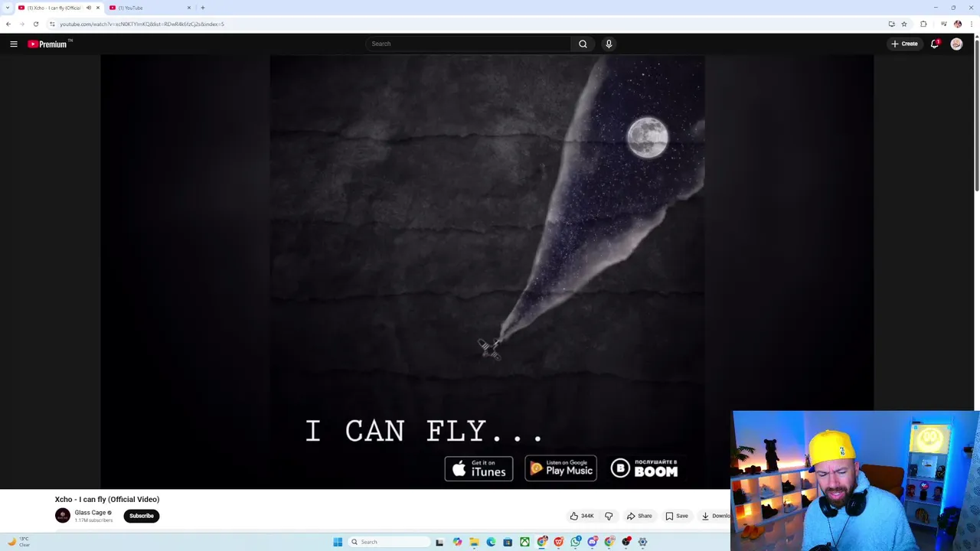Open Glass Cage channel avatar

pos(63,516)
